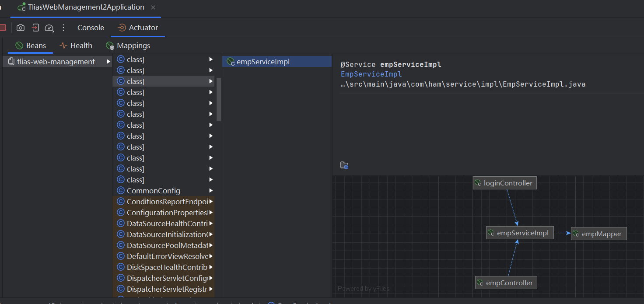Screen dimensions: 644x304
Task: Select the loginController node in diagram
Action: coord(504,183)
